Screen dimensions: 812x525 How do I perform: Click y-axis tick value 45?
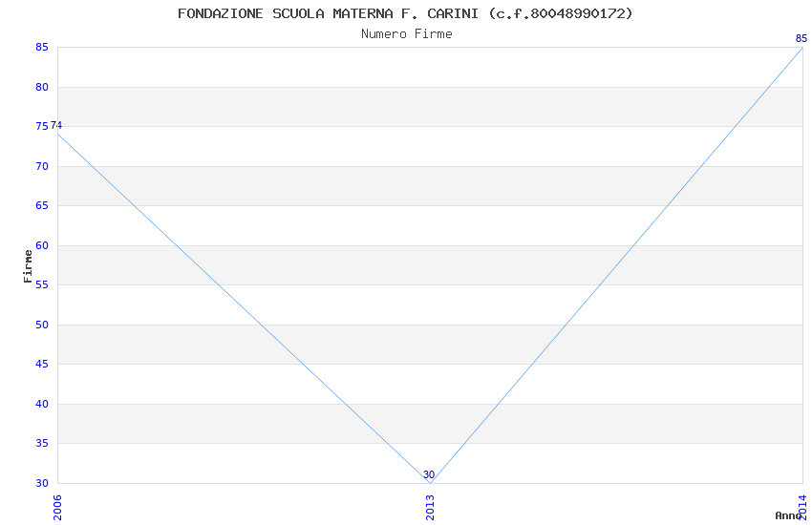tap(42, 364)
